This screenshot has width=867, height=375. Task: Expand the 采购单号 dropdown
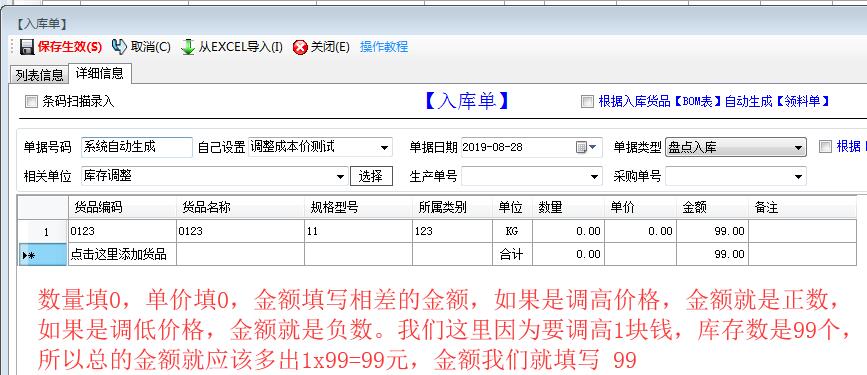tap(798, 177)
